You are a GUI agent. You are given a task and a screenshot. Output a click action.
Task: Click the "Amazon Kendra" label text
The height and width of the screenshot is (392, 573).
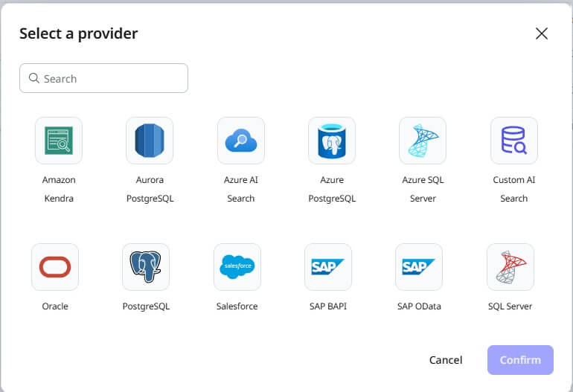(x=59, y=189)
